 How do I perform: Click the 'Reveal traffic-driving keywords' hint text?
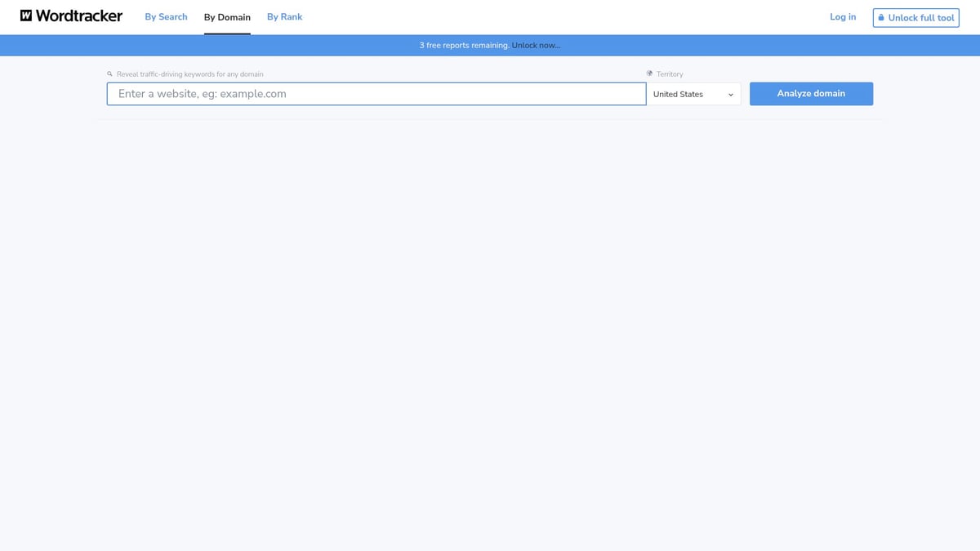(x=189, y=73)
